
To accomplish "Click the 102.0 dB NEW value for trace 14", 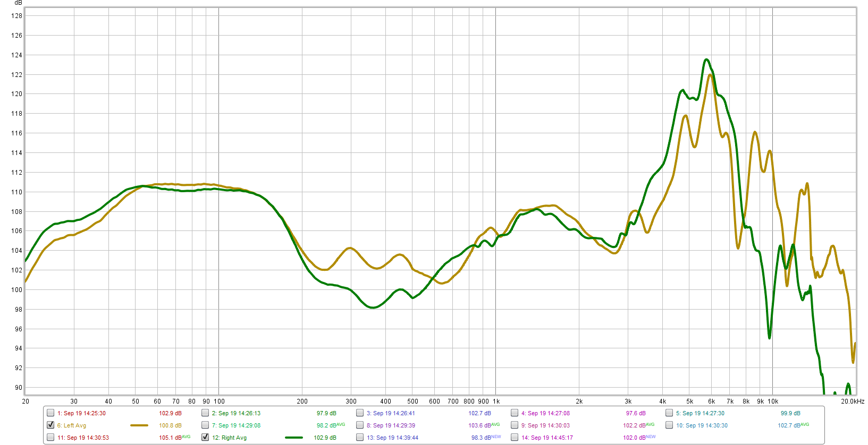I will click(x=639, y=438).
